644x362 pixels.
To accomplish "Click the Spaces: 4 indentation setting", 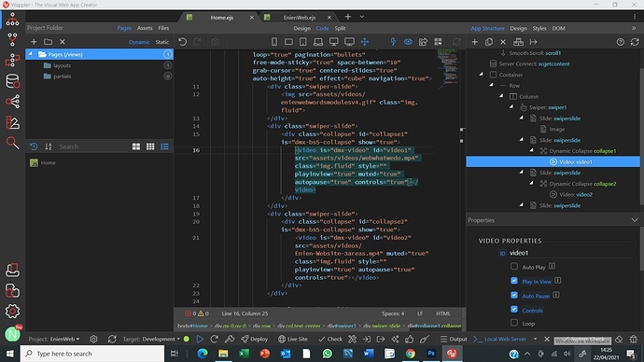I will click(x=393, y=313).
